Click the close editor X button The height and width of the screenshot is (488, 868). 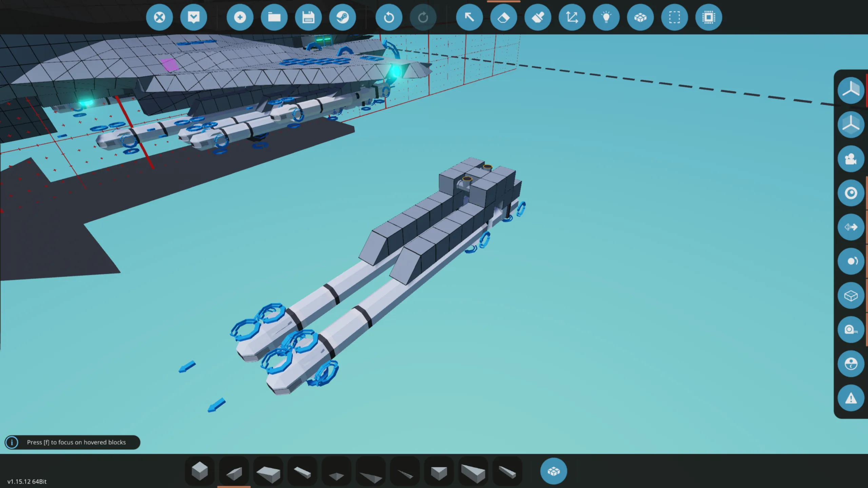click(159, 17)
